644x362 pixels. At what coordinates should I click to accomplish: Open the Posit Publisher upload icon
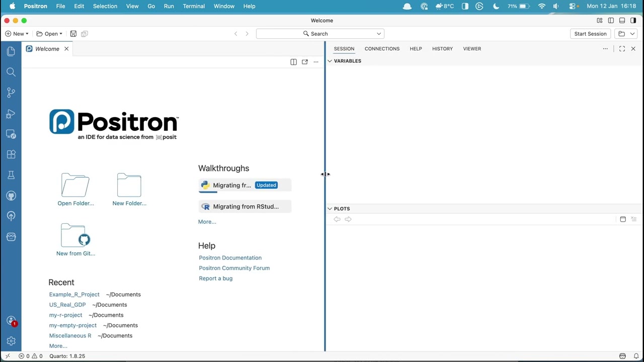tap(11, 216)
